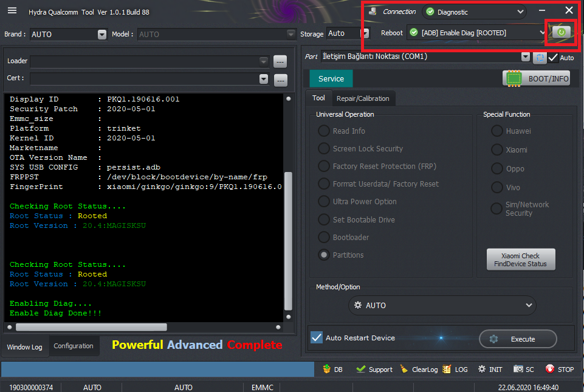This screenshot has height=392, width=584.
Task: Open Method/Option AUTO dropdown
Action: pos(442,305)
